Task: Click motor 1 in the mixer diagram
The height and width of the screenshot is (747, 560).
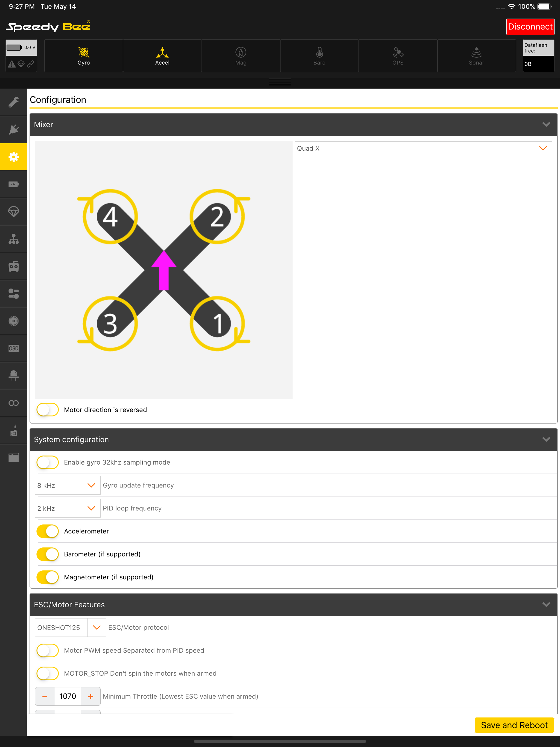Action: click(x=217, y=323)
